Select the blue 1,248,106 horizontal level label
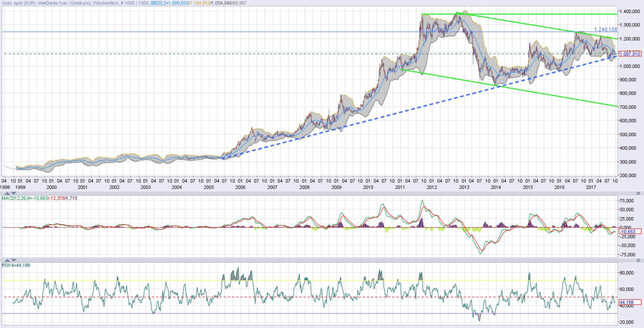 coord(605,29)
